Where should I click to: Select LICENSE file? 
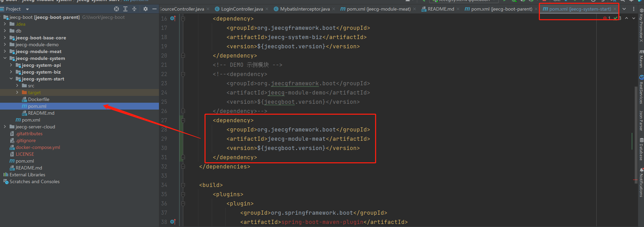click(22, 154)
